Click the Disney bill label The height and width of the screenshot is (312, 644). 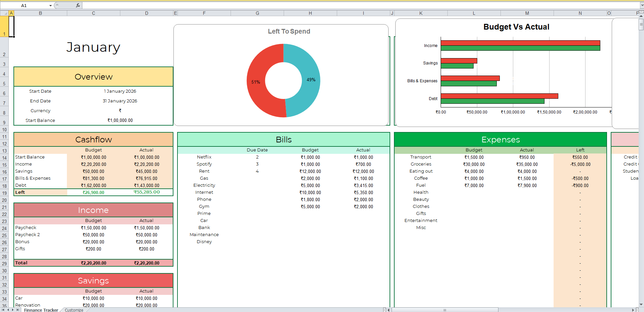click(204, 242)
